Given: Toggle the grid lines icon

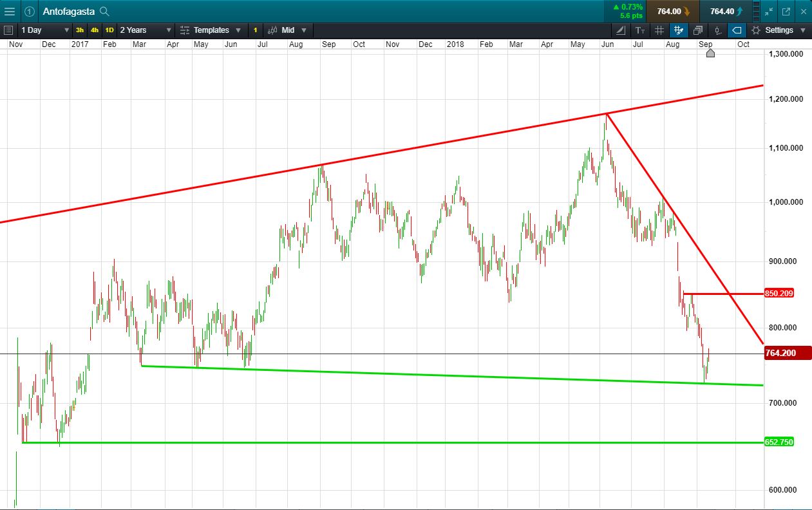Looking at the screenshot, I should tap(659, 30).
